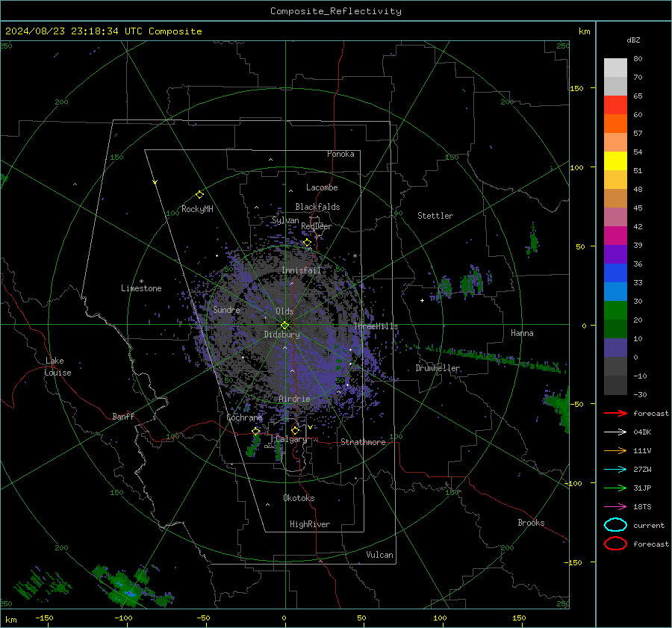This screenshot has width=672, height=628.
Task: Pick the 30 dBZ green color swatch
Action: [x=615, y=311]
